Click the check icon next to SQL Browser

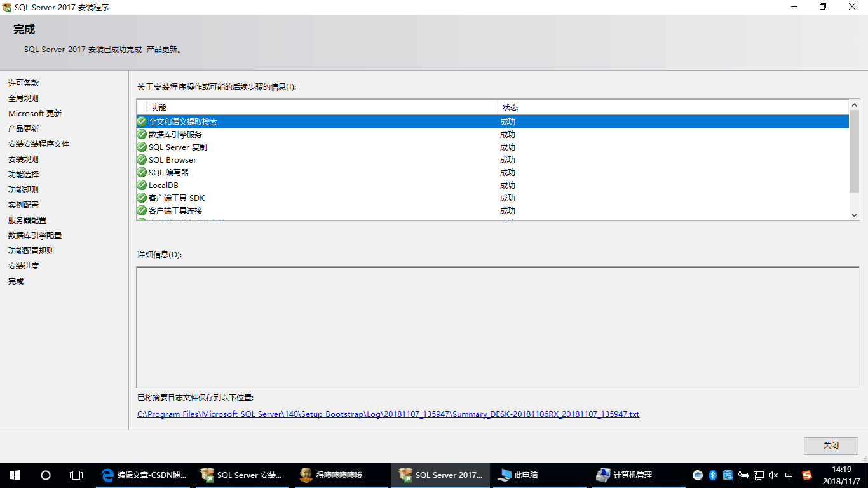[141, 159]
